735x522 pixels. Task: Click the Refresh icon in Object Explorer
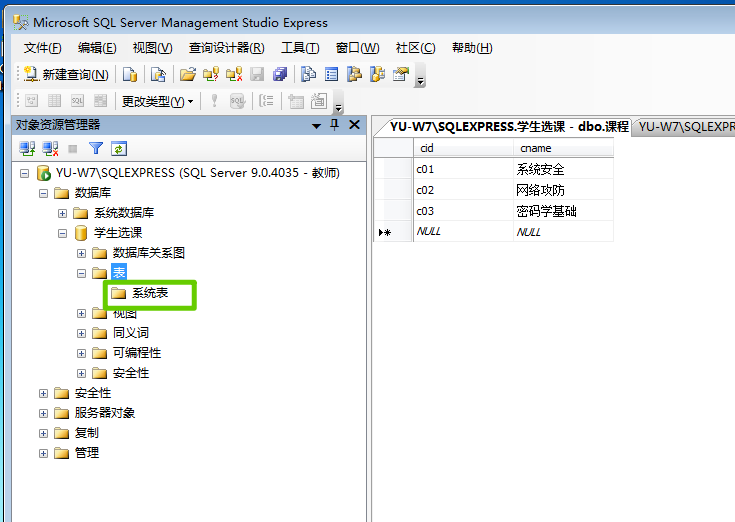click(x=119, y=149)
